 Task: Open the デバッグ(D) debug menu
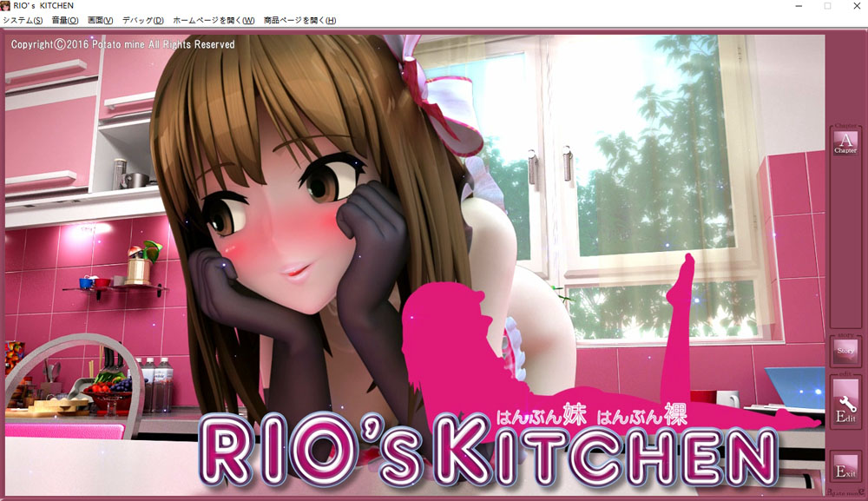click(143, 21)
